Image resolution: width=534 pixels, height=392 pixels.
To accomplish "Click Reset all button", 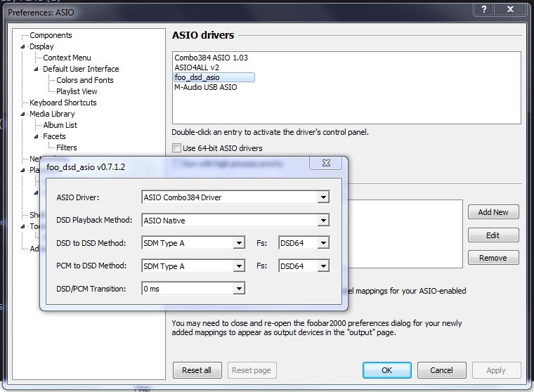I will pos(197,370).
